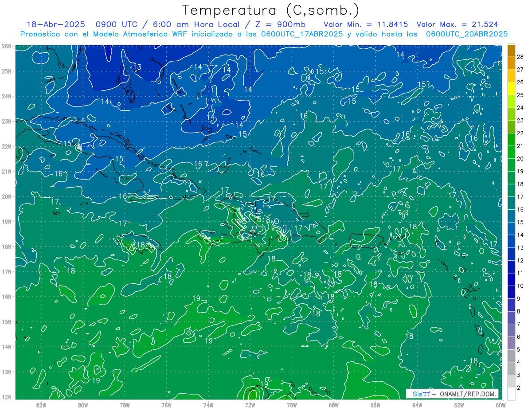Click the "6:00 am Hora Local" text
Image resolution: width=532 pixels, height=411 pixels.
196,24
